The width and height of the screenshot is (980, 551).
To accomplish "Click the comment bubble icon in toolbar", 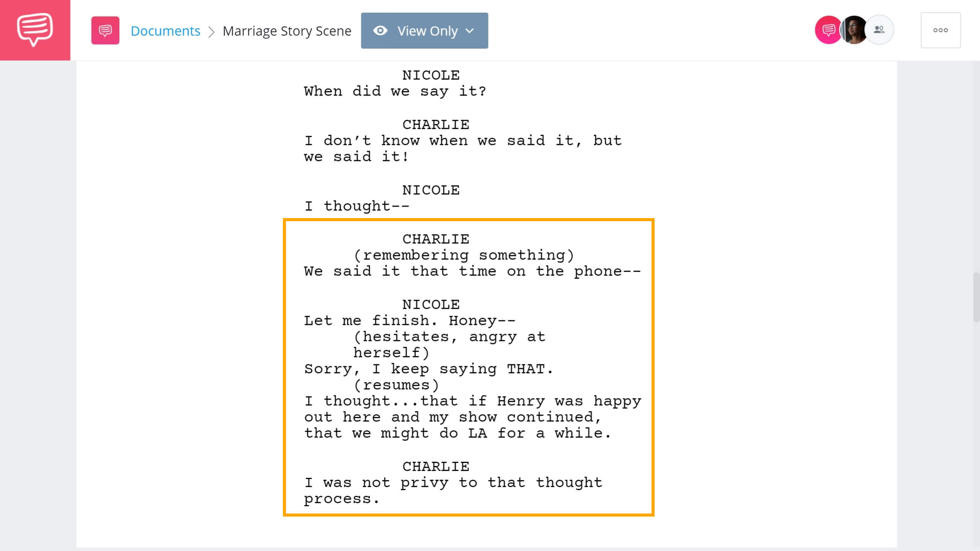I will point(105,30).
